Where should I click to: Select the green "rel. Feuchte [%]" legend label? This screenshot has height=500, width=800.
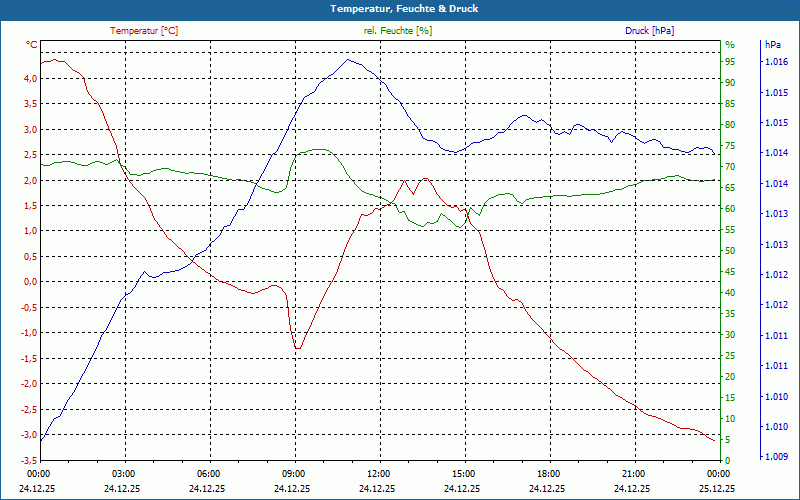click(x=397, y=31)
